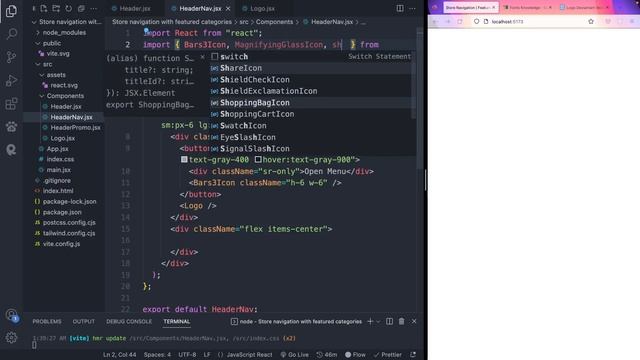This screenshot has width=640, height=360.
Task: Open editor More Actions ellipsis
Action: point(413,8)
